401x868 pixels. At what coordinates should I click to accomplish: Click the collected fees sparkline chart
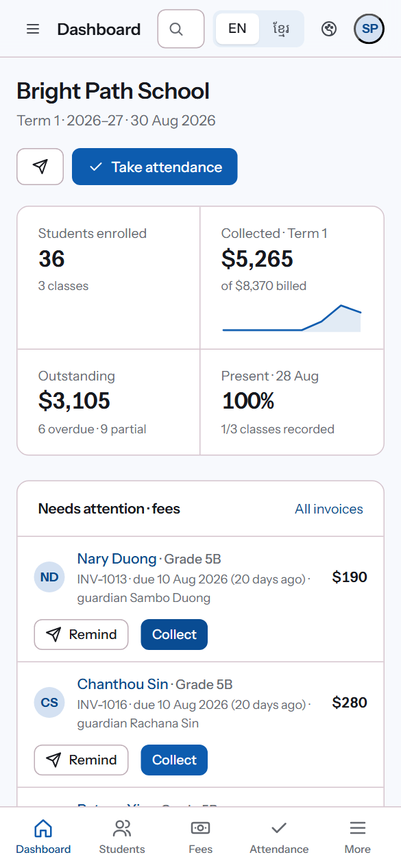click(292, 318)
